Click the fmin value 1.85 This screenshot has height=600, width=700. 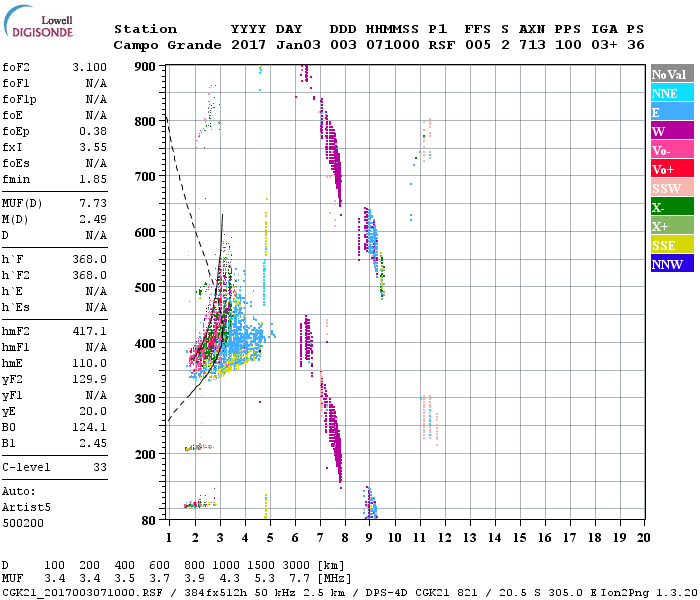click(x=93, y=179)
